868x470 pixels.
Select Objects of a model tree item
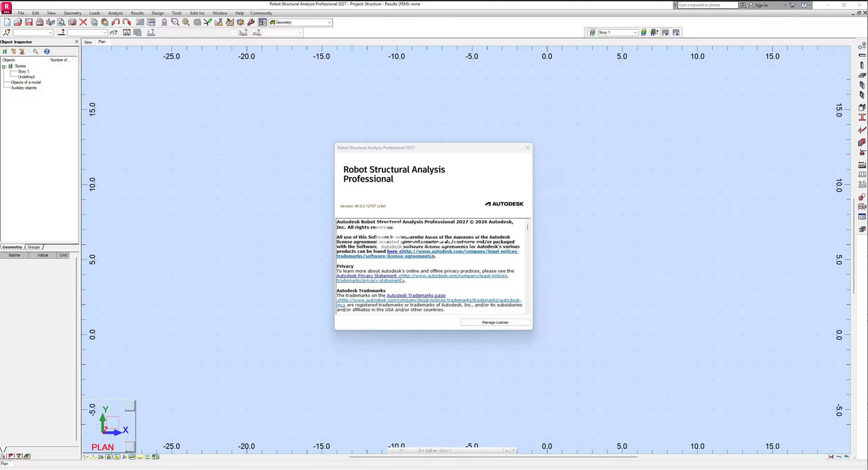point(26,82)
